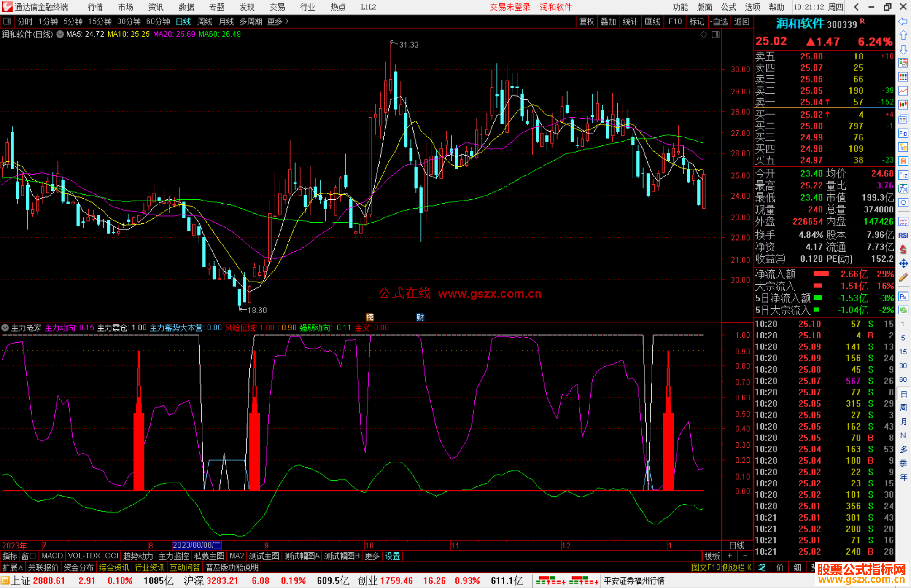Toggle the panel layout icon before 分时
Image resolution: width=911 pixels, height=588 pixels.
(7, 21)
